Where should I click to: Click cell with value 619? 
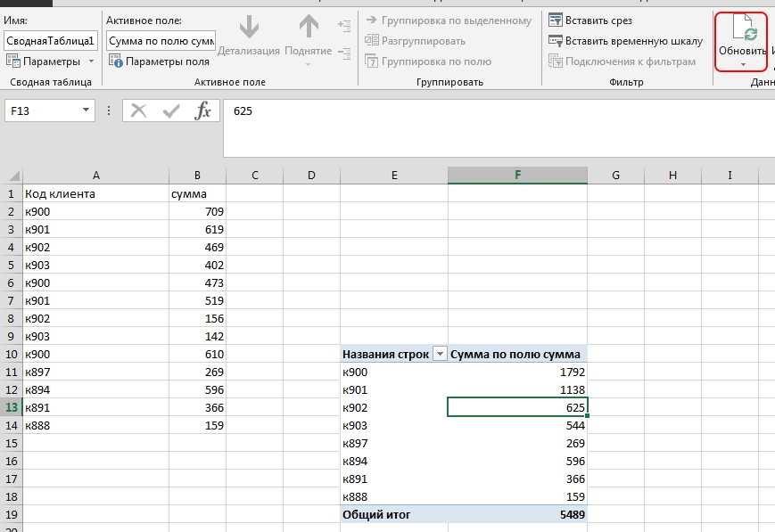(x=197, y=229)
